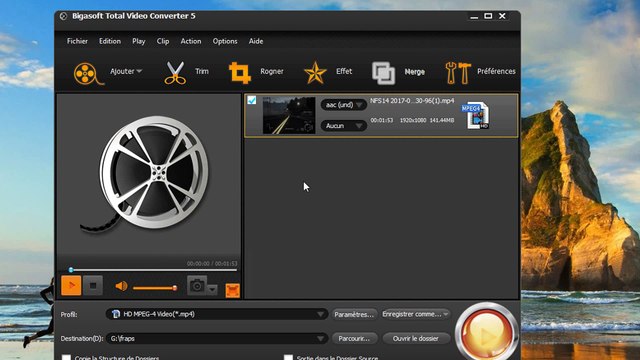This screenshot has height=360, width=640.
Task: Click the 1920x1080 resolution text
Action: tap(413, 120)
